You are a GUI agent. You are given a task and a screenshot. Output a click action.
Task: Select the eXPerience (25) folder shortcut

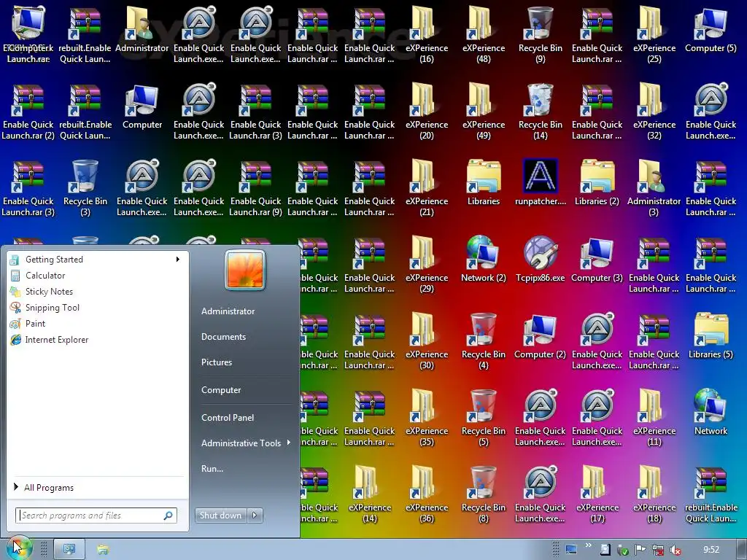pyautogui.click(x=654, y=35)
